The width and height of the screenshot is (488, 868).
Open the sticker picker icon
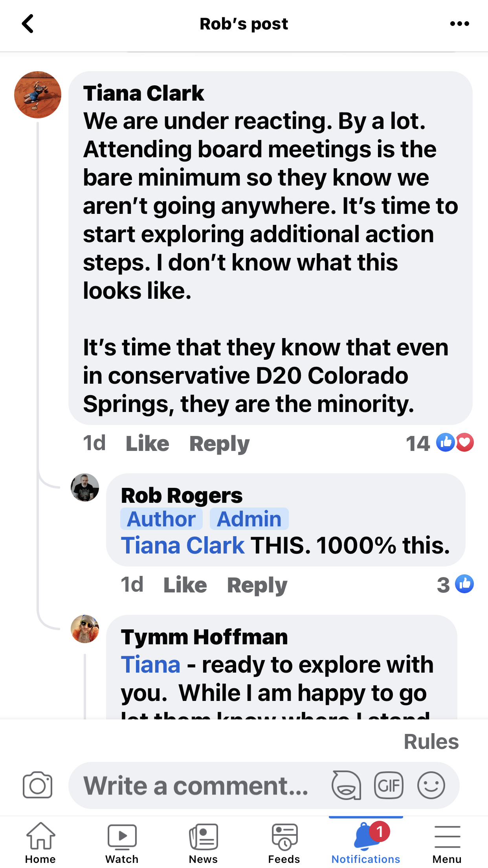(x=346, y=785)
